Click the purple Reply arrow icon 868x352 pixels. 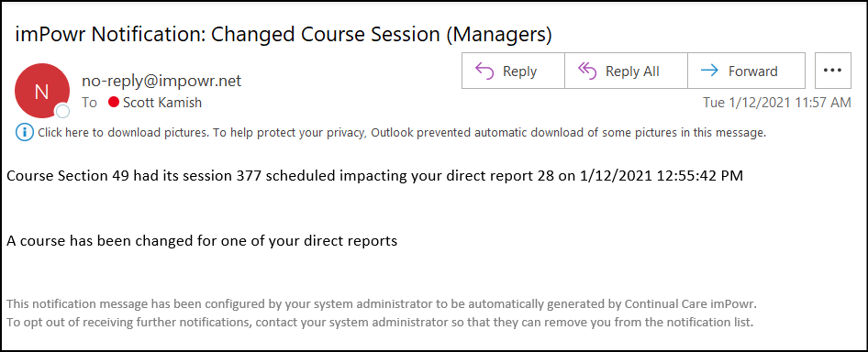tap(484, 71)
